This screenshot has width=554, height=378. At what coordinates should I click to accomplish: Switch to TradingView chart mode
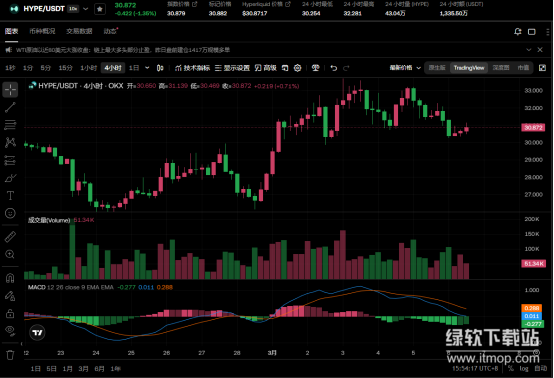click(469, 68)
